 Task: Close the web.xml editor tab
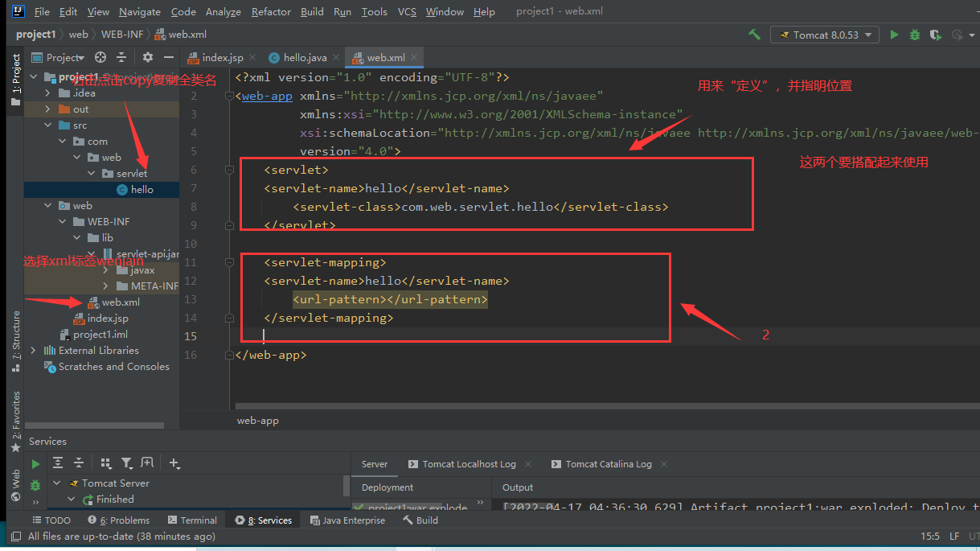(x=415, y=57)
